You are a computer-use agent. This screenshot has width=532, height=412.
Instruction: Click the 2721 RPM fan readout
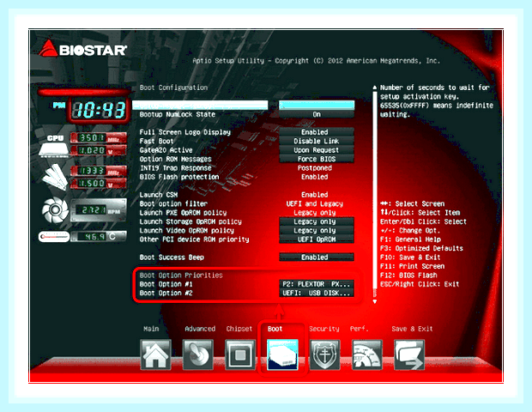(x=99, y=210)
